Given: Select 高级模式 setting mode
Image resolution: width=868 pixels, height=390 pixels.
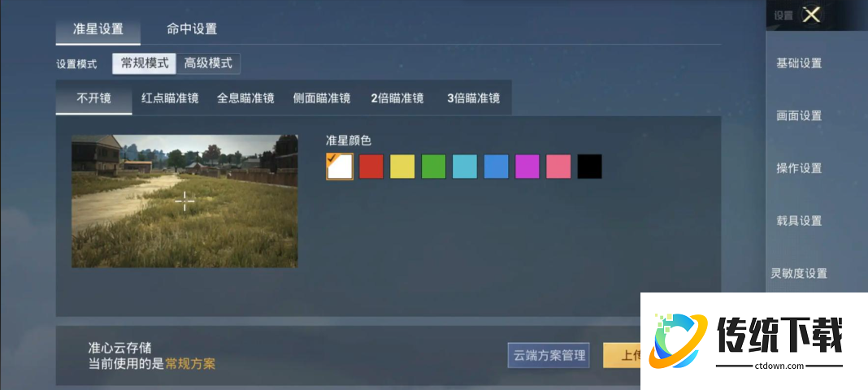Looking at the screenshot, I should point(208,63).
